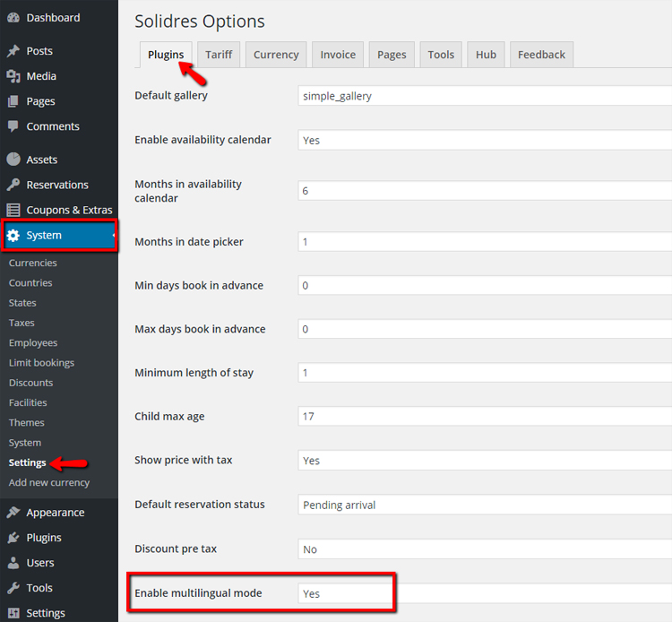This screenshot has height=622, width=672.
Task: Click Max days book in advance field
Action: point(485,329)
